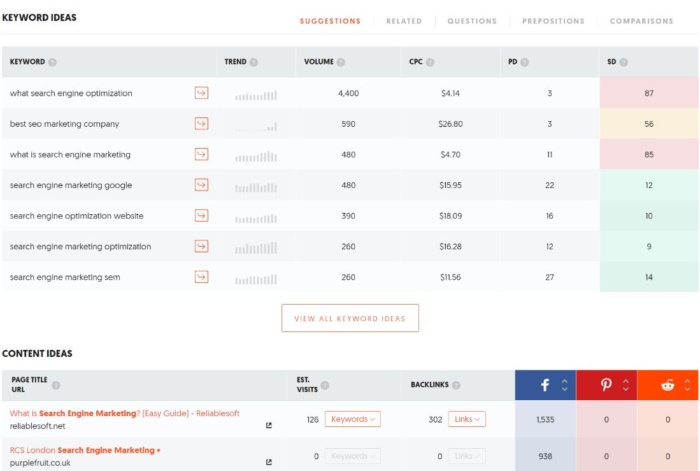Viewport: 700px width, 471px height.
Task: Show help tooltip next to TREND header
Action: (x=254, y=62)
